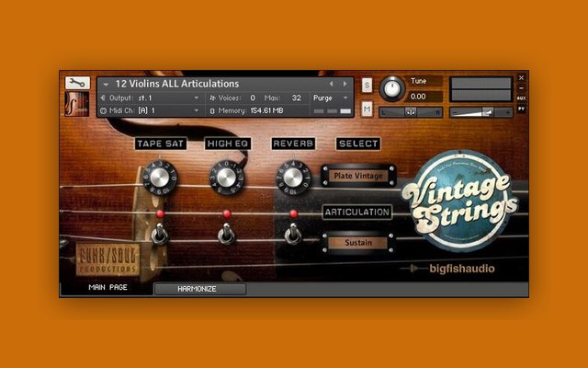
Task: Click the MIDI channel icon
Action: point(103,110)
